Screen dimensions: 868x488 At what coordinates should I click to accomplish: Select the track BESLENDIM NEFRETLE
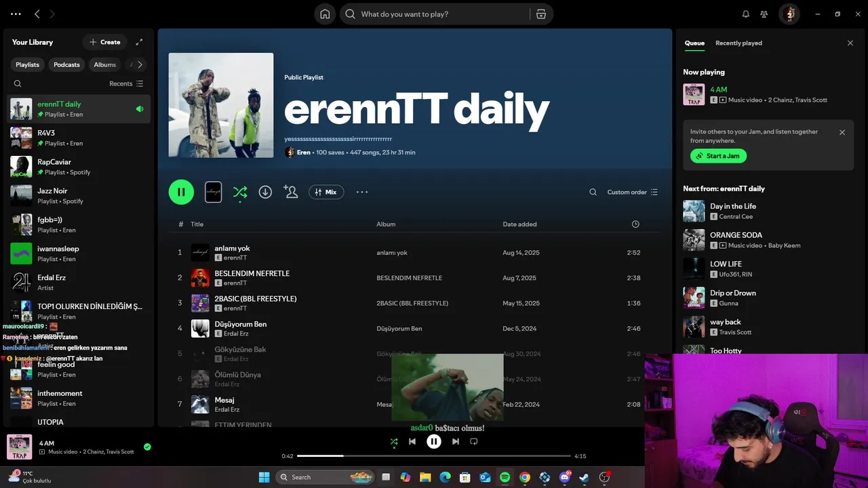point(414,278)
